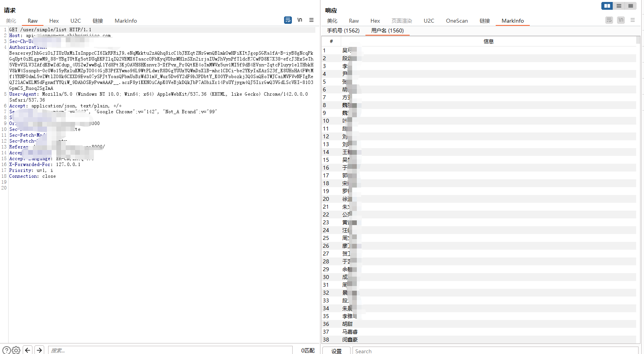Viewport: 644px width, 354px height.
Task: Open request 链接 tab
Action: coord(98,21)
